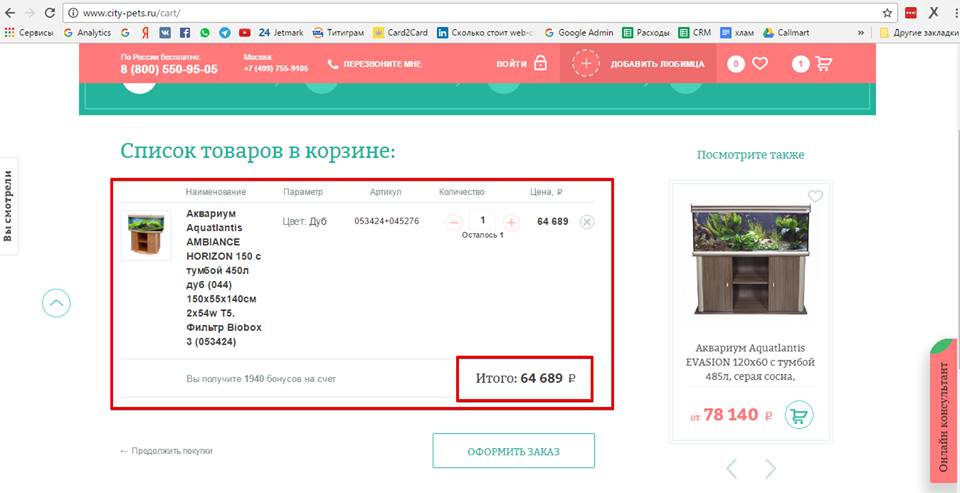960x493 pixels.
Task: Go back with the browser back arrow
Action: point(9,13)
